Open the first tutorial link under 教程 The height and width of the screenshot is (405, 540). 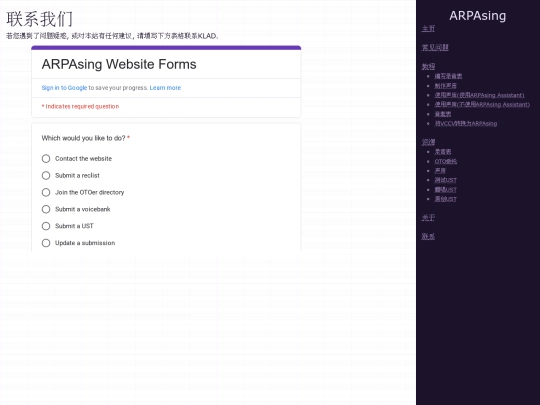point(448,76)
